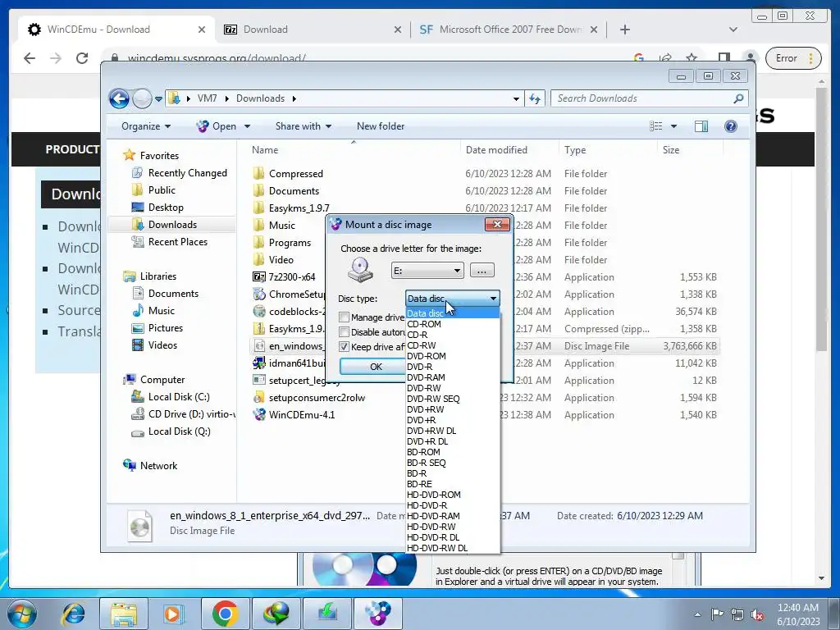Launch Internet Explorer from taskbar
The height and width of the screenshot is (630, 840).
coord(73,613)
